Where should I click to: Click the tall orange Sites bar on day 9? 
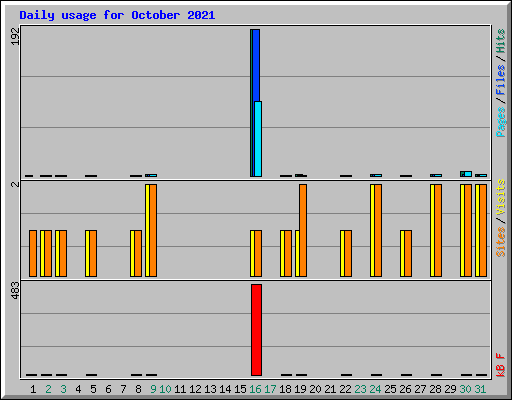153,230
